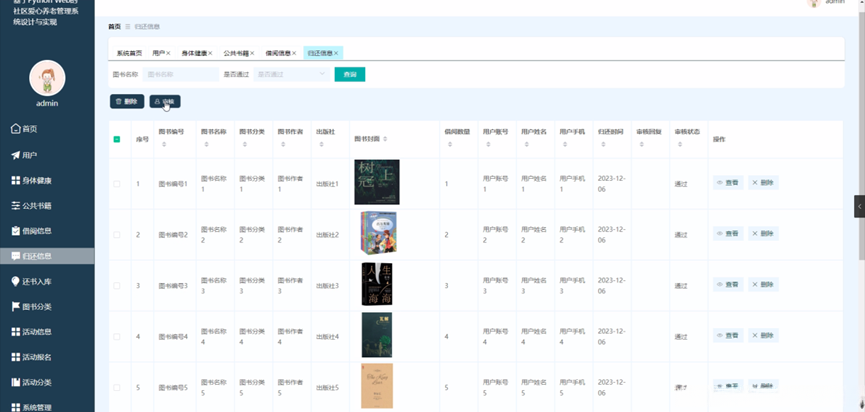Click the flag icon beside 图书分类
The image size is (865, 412).
[x=15, y=306]
